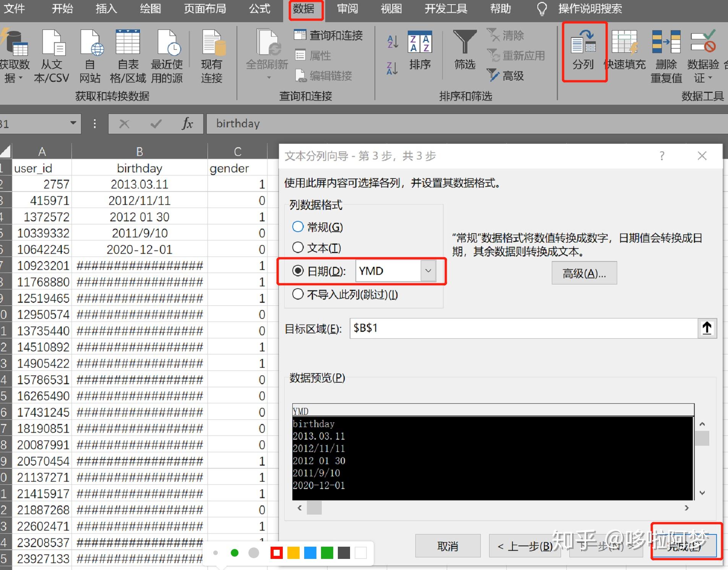
Task: Expand the Name Box dropdown arrow
Action: [x=73, y=123]
